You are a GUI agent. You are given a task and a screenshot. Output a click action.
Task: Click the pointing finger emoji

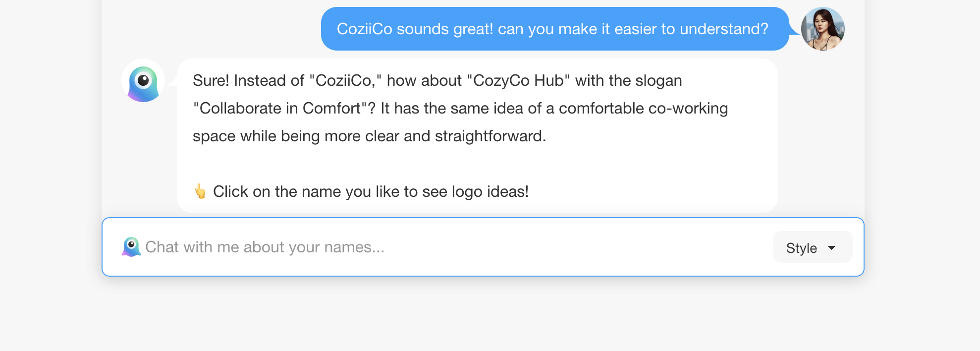(x=200, y=191)
